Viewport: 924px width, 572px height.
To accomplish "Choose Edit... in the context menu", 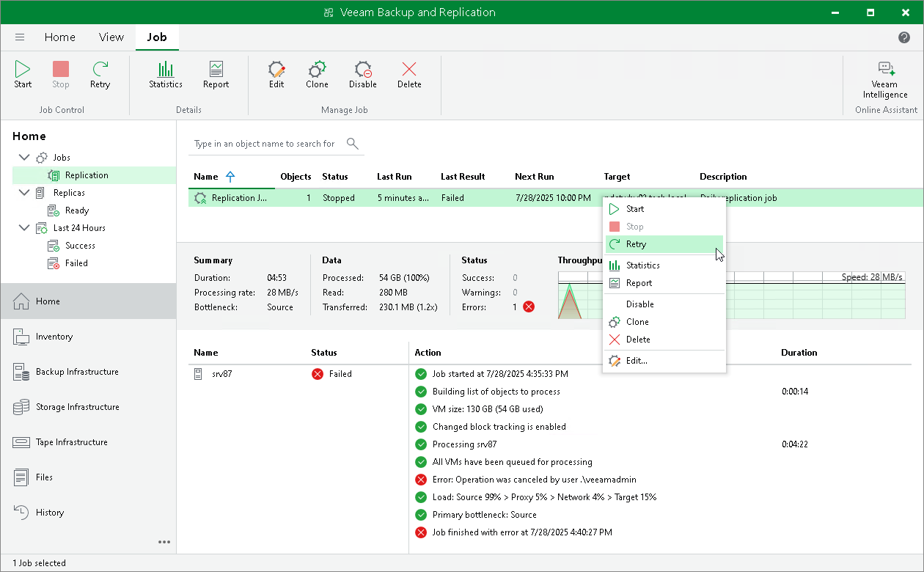I will tap(664, 361).
